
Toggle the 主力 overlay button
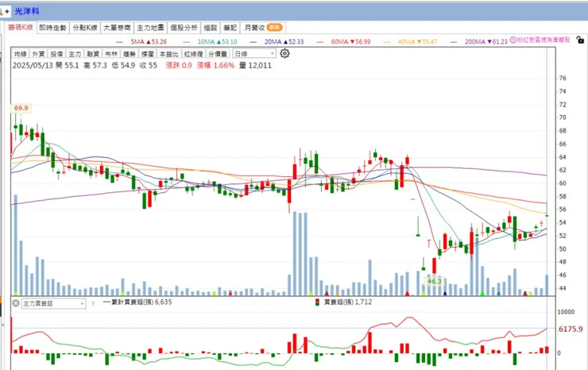tap(75, 54)
